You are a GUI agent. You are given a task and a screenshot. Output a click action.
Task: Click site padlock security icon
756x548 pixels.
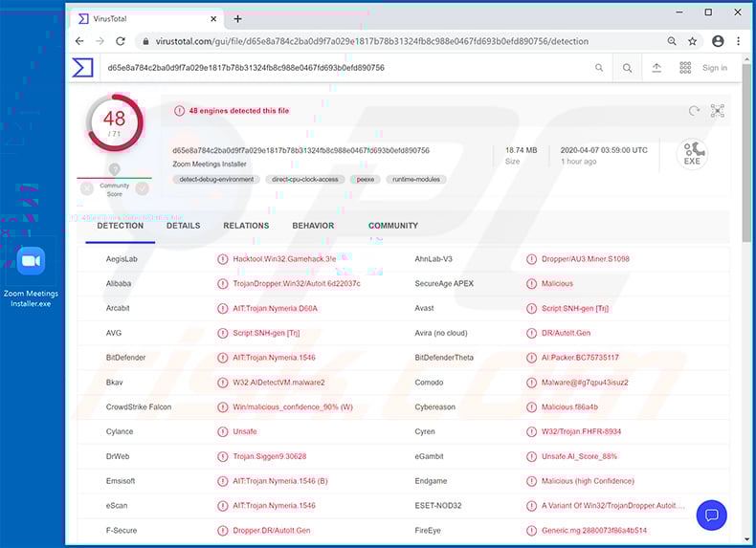(145, 41)
